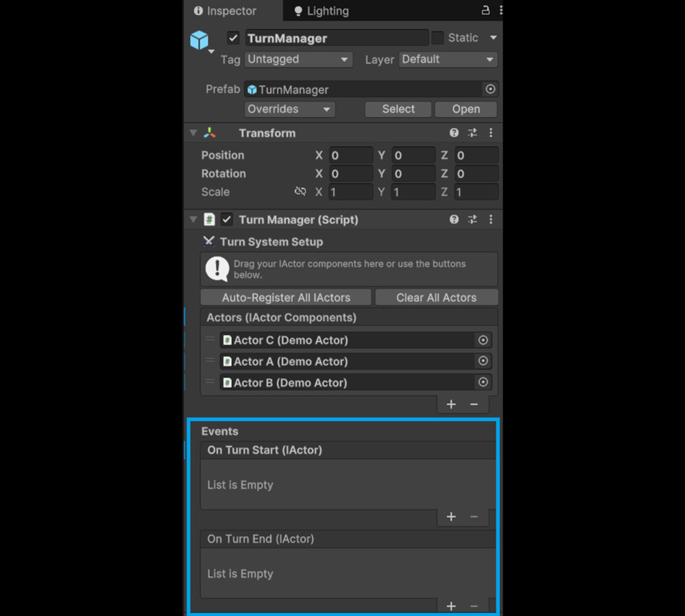Click the Clear All Actors button
This screenshot has height=616, width=685.
(x=436, y=298)
